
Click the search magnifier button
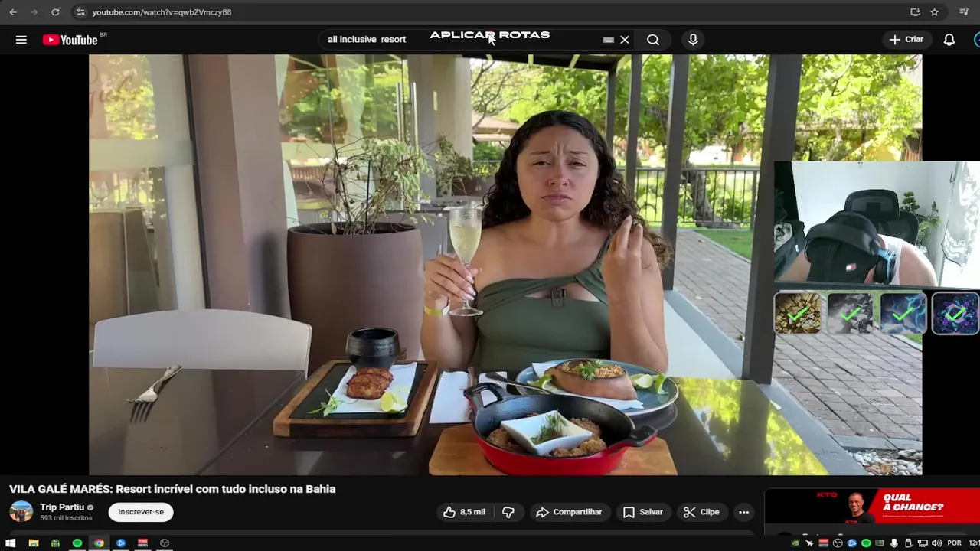653,40
